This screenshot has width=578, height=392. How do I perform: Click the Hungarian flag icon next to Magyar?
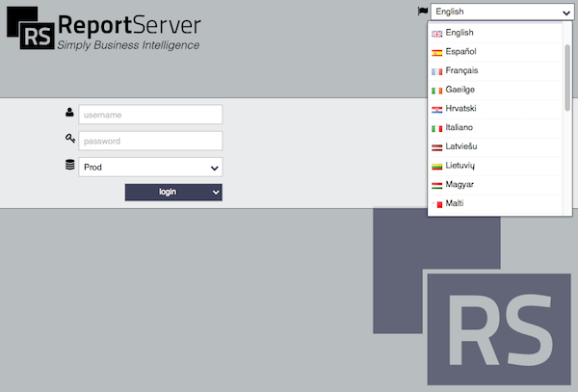pos(436,186)
